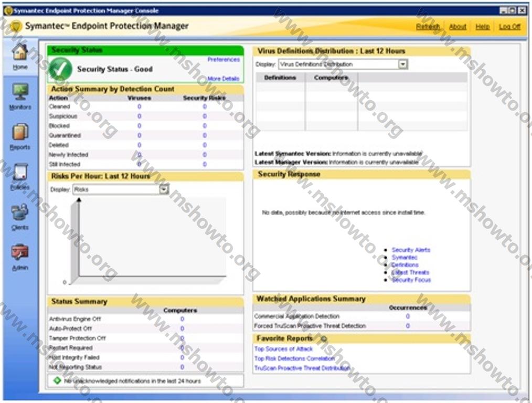Click the magnifier icon beside Favorite Reports
Image resolution: width=532 pixels, height=403 pixels.
point(324,338)
